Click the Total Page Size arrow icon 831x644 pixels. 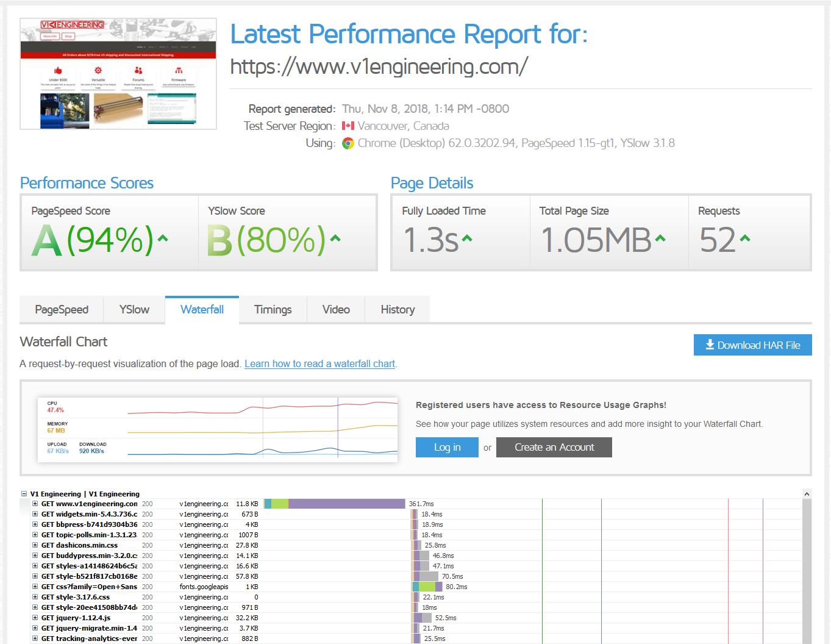tap(660, 238)
